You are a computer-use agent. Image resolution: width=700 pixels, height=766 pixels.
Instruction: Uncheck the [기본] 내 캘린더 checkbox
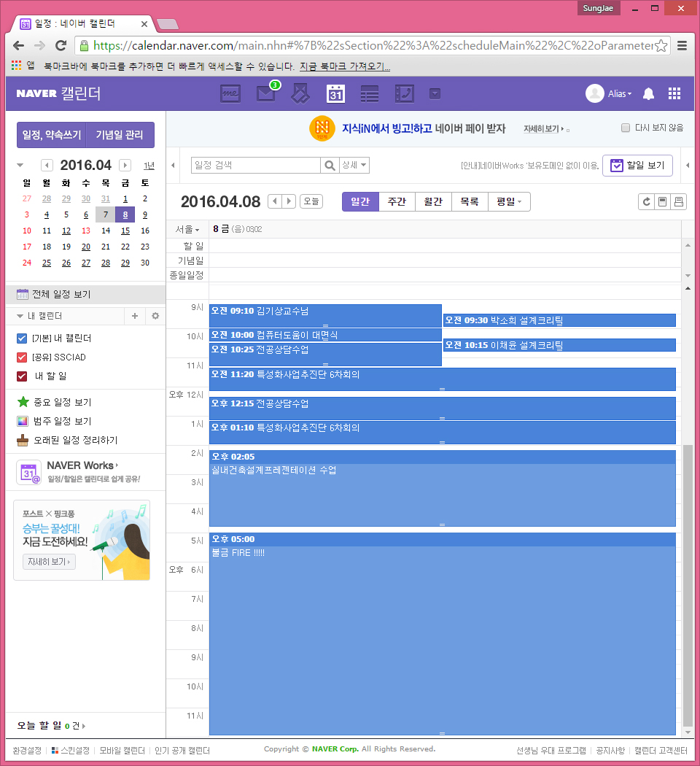[x=22, y=338]
